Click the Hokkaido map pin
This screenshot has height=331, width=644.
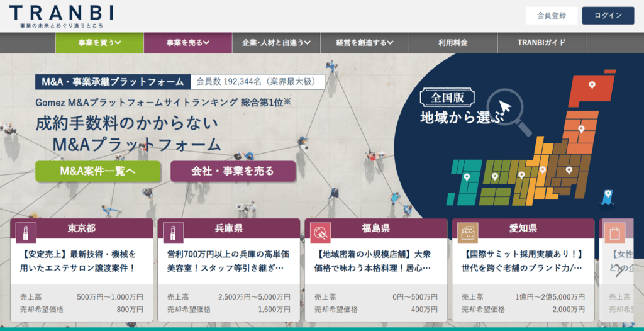592,85
